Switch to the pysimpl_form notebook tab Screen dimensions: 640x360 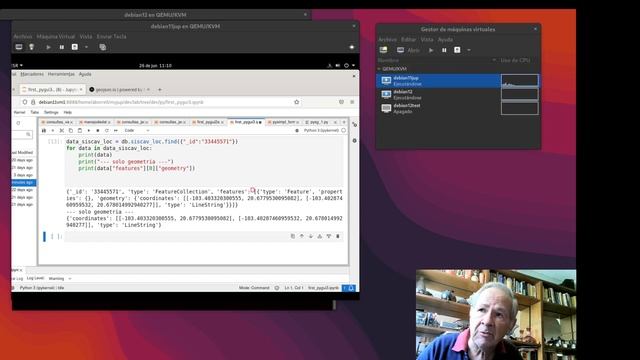tap(284, 122)
